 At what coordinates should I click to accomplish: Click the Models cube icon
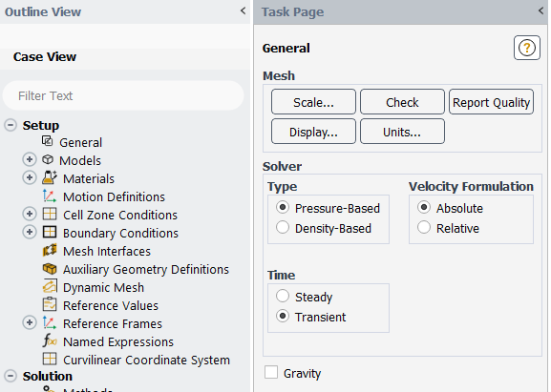pyautogui.click(x=48, y=159)
